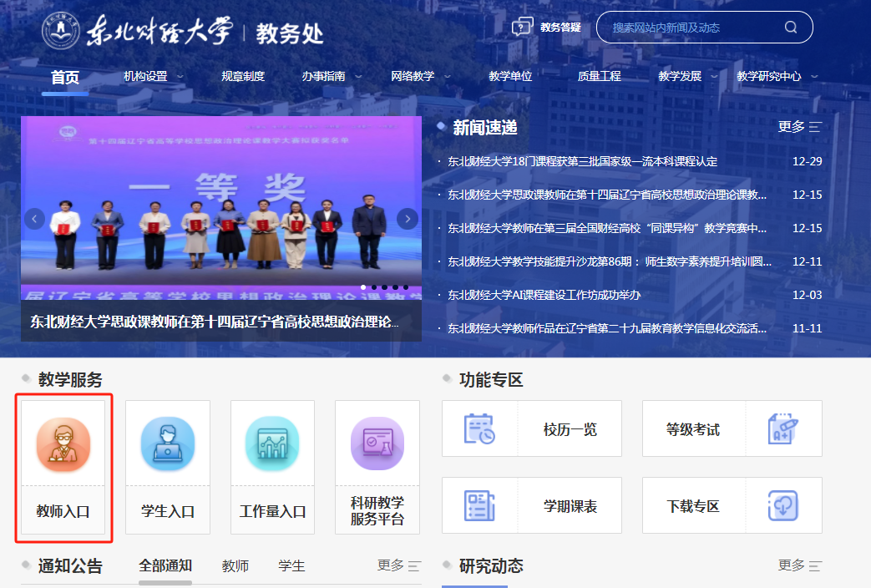871x588 pixels.
Task: Click the 学期课表 timetable icon
Action: pos(479,505)
